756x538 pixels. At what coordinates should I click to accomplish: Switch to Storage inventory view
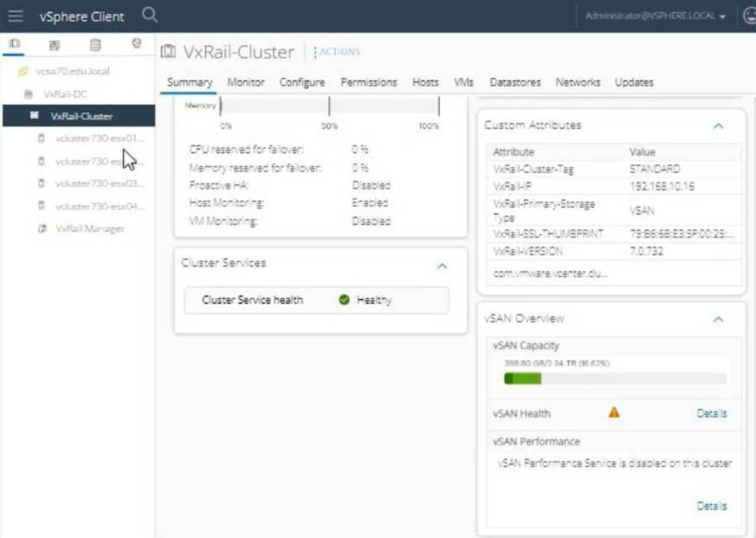(95, 45)
